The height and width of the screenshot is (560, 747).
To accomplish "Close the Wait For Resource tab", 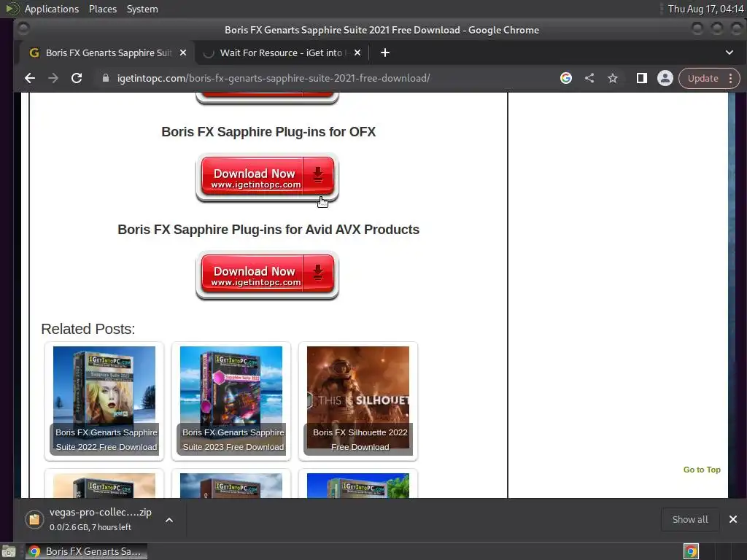I will 357,52.
